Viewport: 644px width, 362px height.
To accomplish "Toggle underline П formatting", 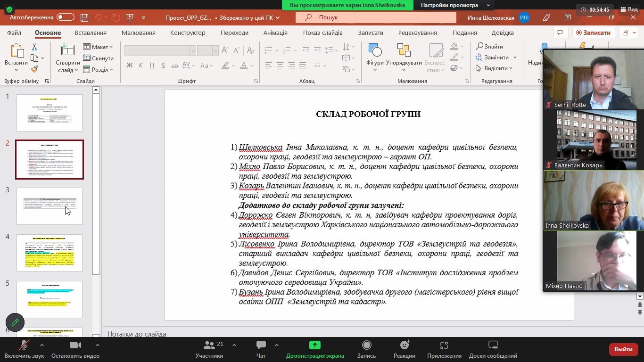I will [x=152, y=65].
